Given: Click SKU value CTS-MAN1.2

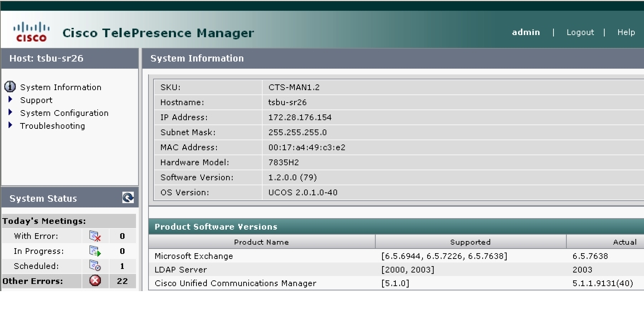Looking at the screenshot, I should pos(293,87).
